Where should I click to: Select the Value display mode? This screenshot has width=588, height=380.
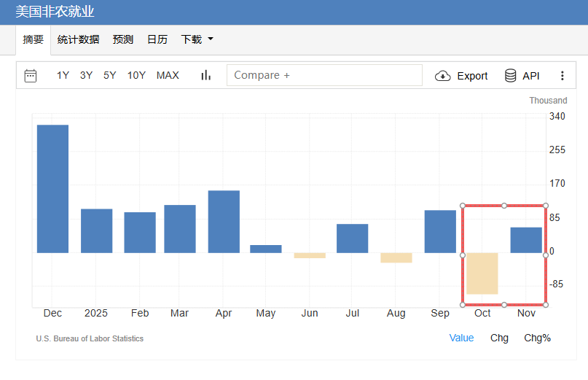(x=461, y=338)
